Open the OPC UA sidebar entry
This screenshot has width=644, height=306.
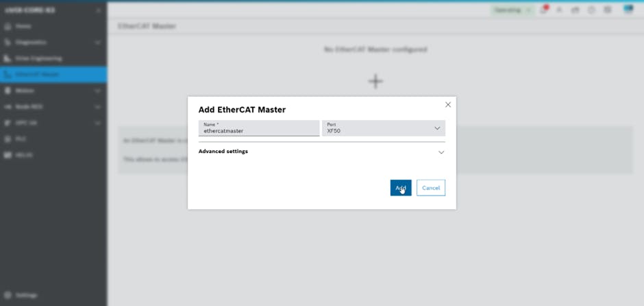tap(26, 123)
